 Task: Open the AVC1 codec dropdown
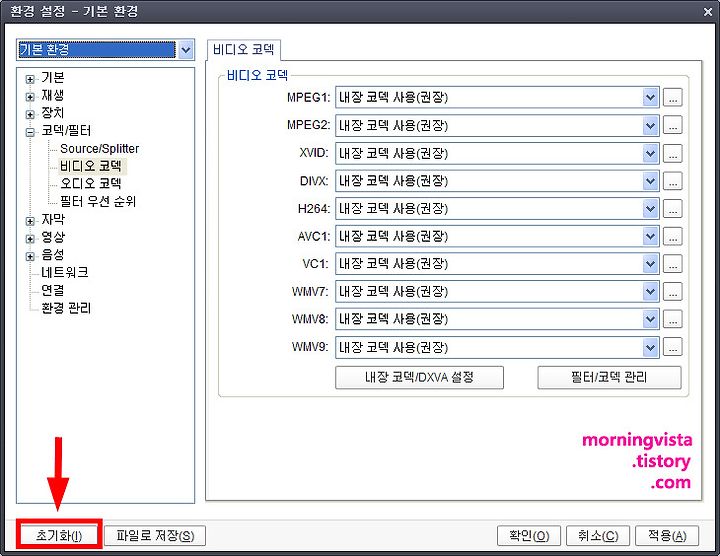497,236
